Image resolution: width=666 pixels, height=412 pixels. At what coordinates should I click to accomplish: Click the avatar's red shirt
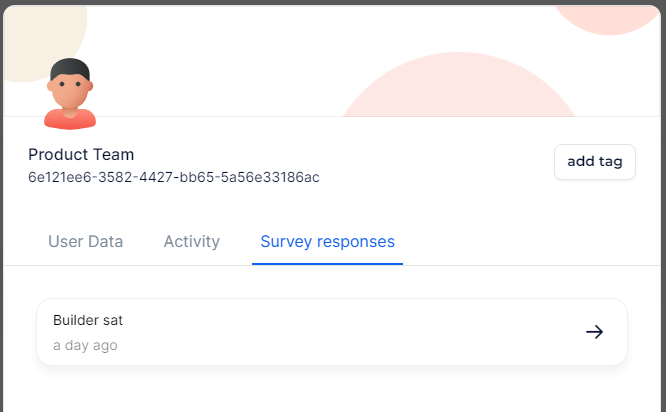70,120
